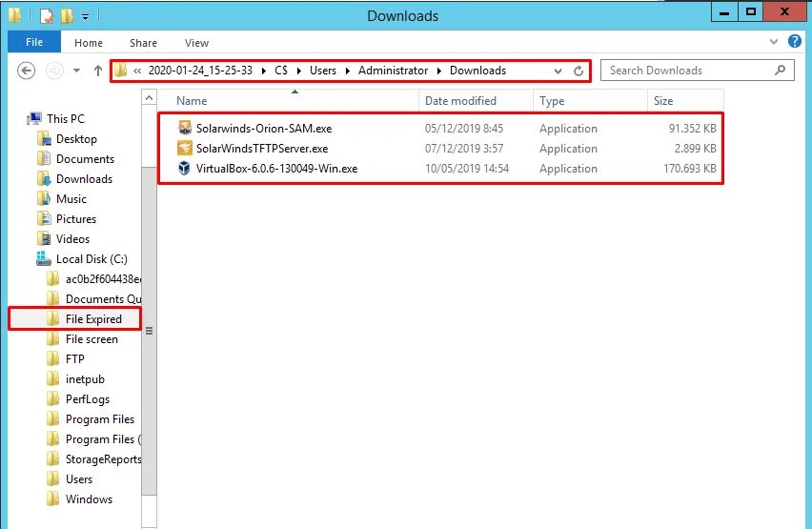The height and width of the screenshot is (529, 812).
Task: Open the Music folder in sidebar
Action: 71,199
